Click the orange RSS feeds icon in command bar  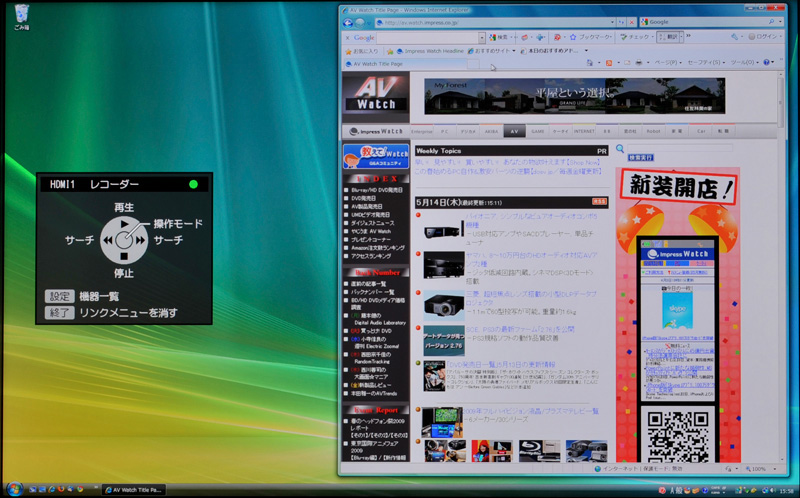[609, 63]
